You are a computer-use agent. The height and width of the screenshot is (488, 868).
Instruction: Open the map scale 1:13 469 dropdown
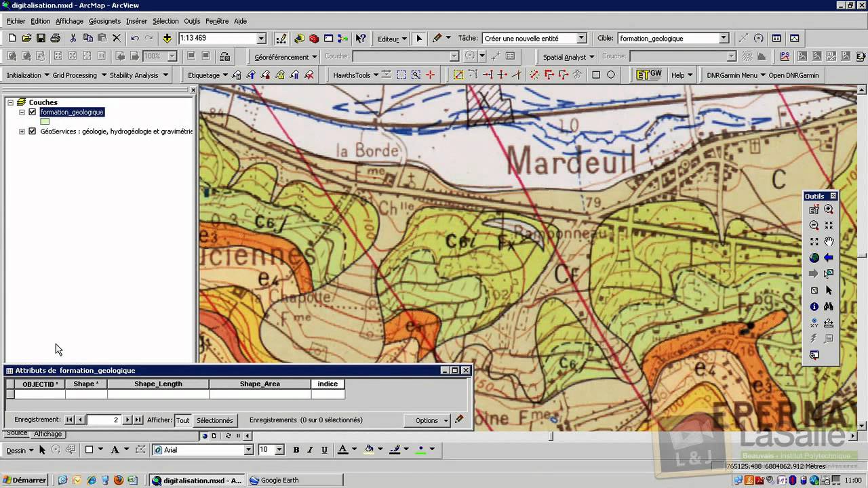[x=261, y=39]
